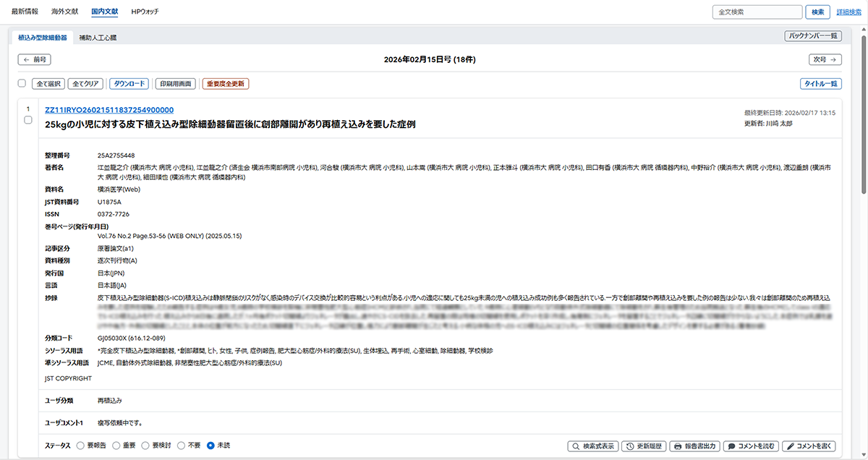The height and width of the screenshot is (460, 868).
Task: Switch to 海外文献 menu
Action: [x=65, y=12]
